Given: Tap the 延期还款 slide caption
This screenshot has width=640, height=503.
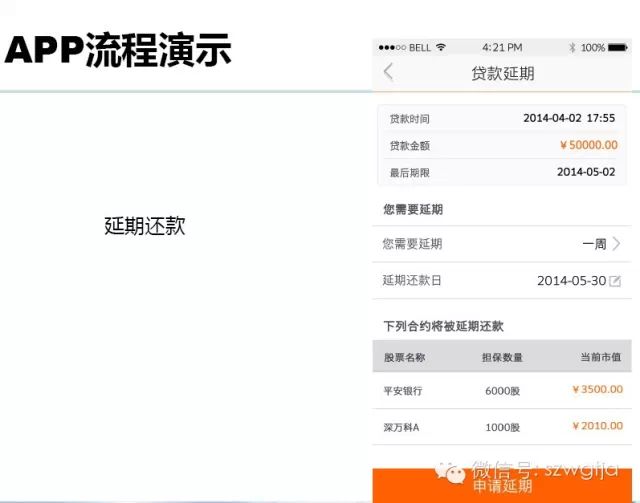Looking at the screenshot, I should (x=144, y=225).
